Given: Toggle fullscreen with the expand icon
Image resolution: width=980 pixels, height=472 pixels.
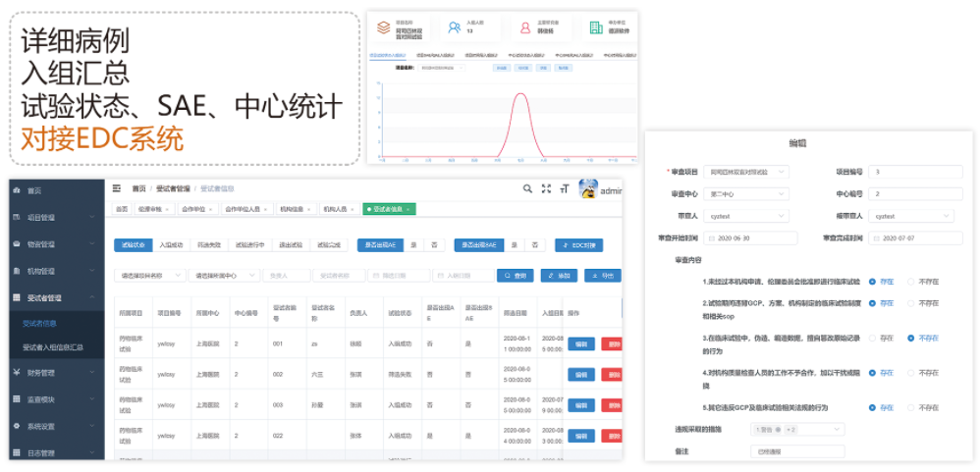Looking at the screenshot, I should pyautogui.click(x=546, y=188).
